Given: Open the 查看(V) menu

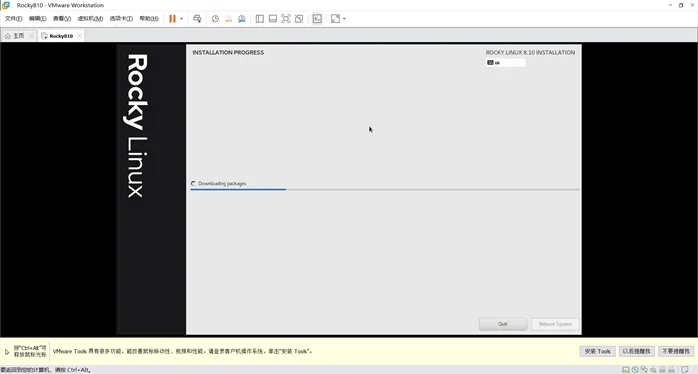Looking at the screenshot, I should click(x=62, y=19).
